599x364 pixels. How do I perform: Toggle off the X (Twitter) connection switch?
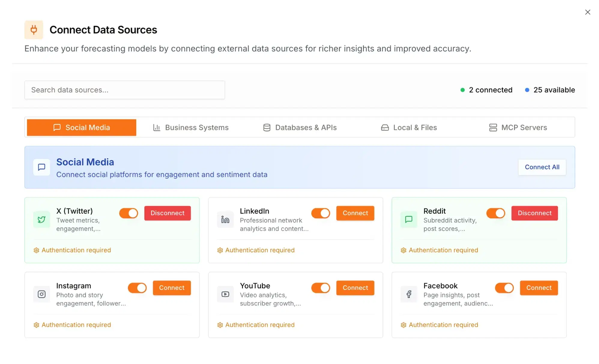(129, 213)
